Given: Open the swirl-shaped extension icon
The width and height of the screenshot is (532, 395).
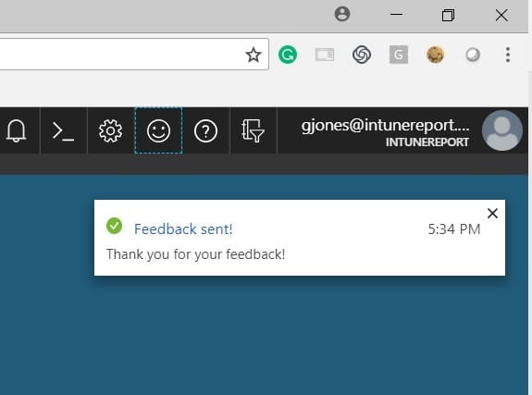Looking at the screenshot, I should (362, 55).
